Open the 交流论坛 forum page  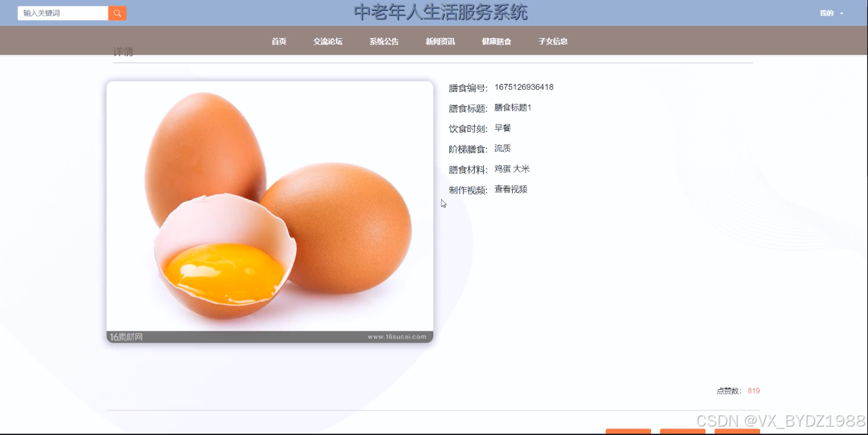pos(328,41)
